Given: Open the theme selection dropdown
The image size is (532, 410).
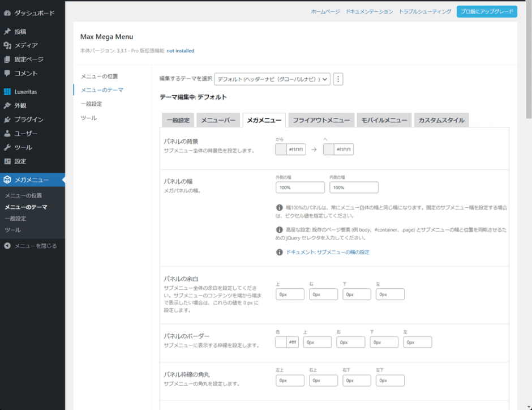Looking at the screenshot, I should point(272,79).
